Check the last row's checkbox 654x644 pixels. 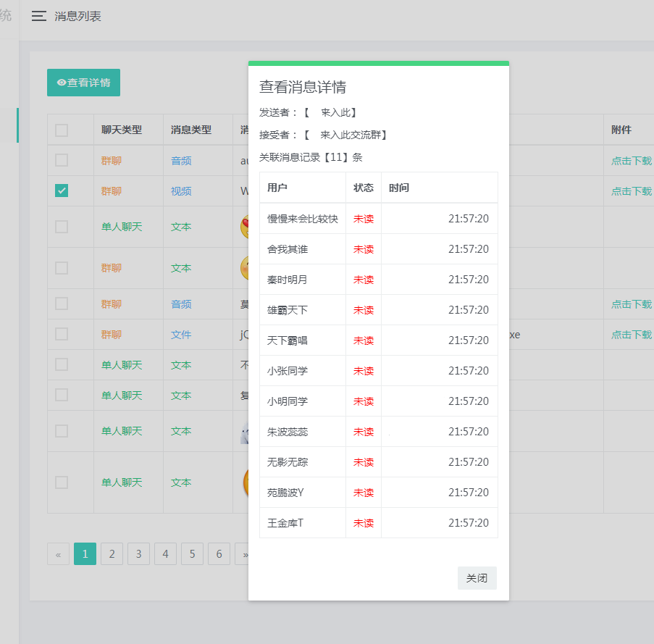click(x=62, y=482)
